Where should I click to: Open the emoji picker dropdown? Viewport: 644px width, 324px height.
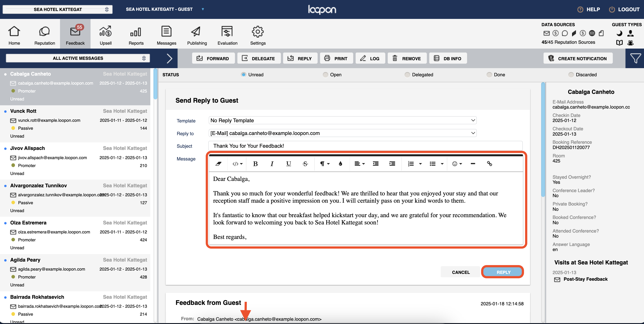pyautogui.click(x=457, y=164)
